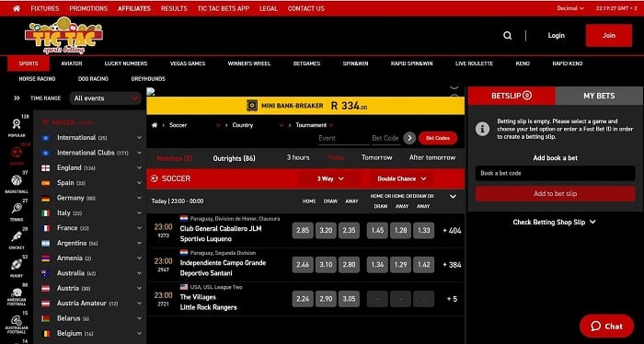Click the Bet Codes button
Screen dimensions: 644x344
click(438, 138)
